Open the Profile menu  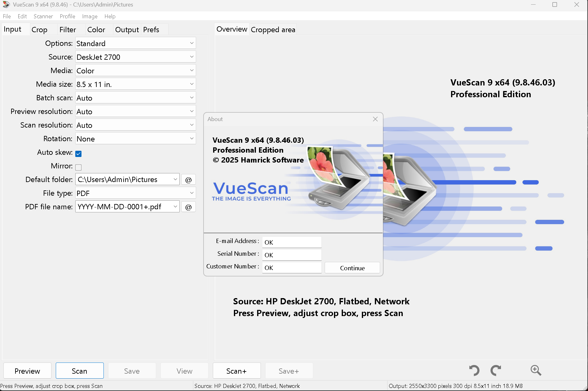point(67,16)
